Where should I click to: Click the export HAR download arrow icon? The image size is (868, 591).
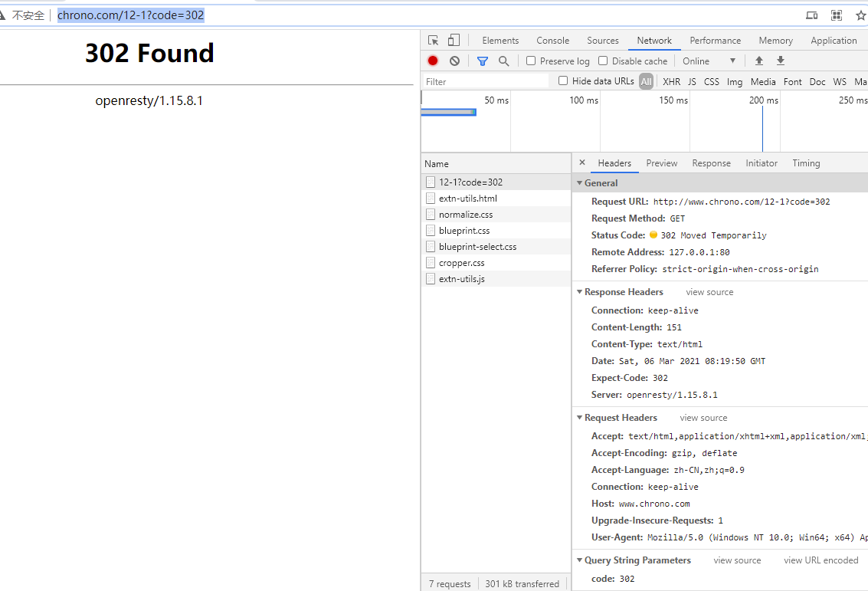[781, 61]
